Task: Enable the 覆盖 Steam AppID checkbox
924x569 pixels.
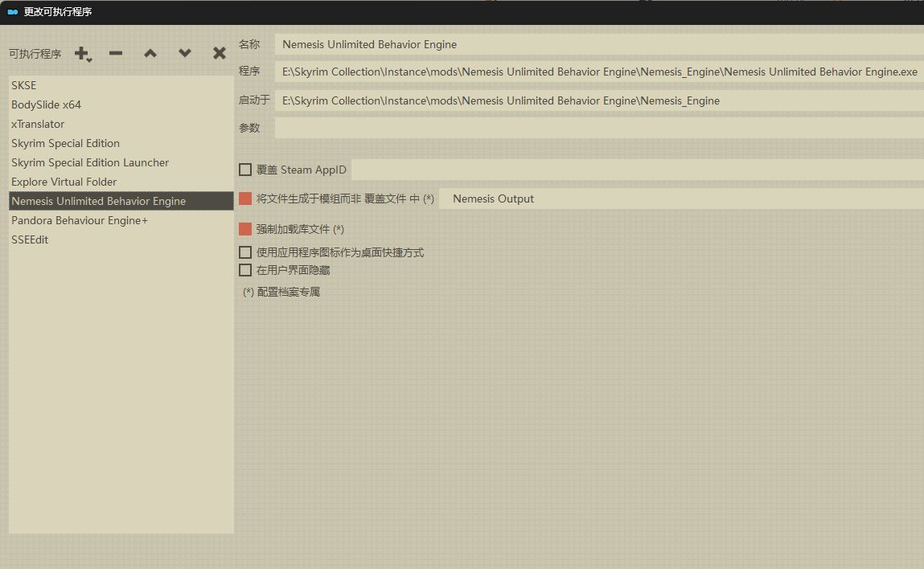Action: tap(245, 170)
